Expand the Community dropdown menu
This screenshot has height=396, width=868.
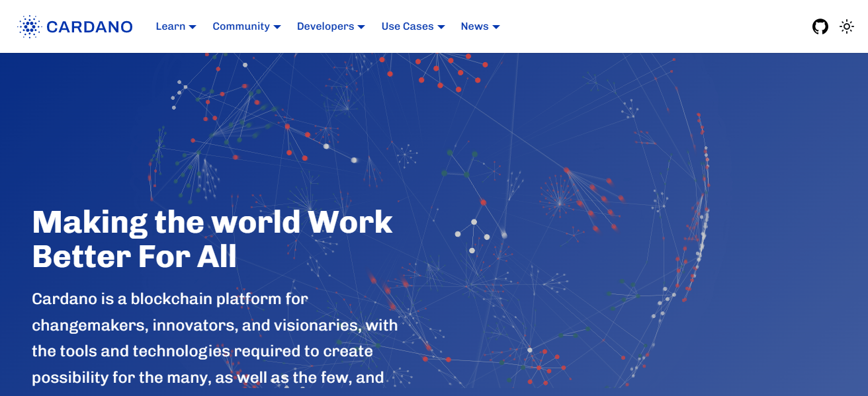pos(241,26)
